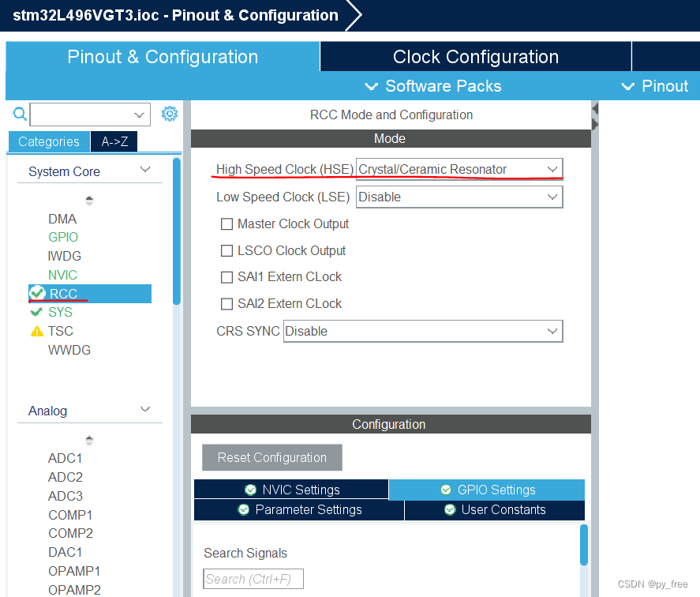700x597 pixels.
Task: Select ADC3 in Analog list
Action: pos(66,496)
